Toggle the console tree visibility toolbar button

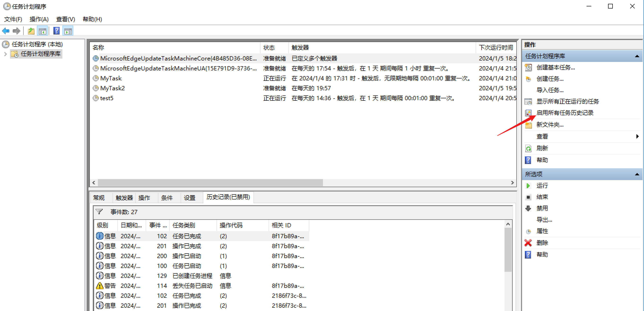[x=42, y=30]
